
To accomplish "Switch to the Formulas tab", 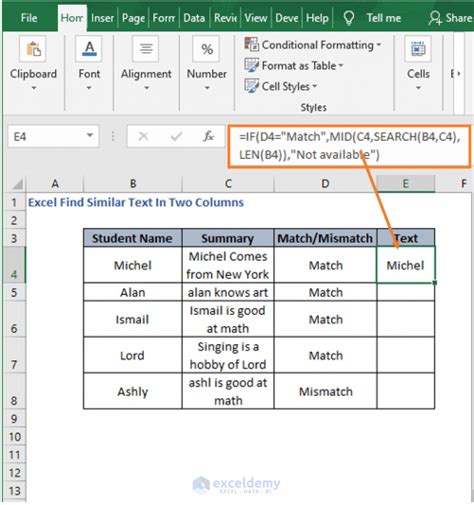I will tap(164, 18).
